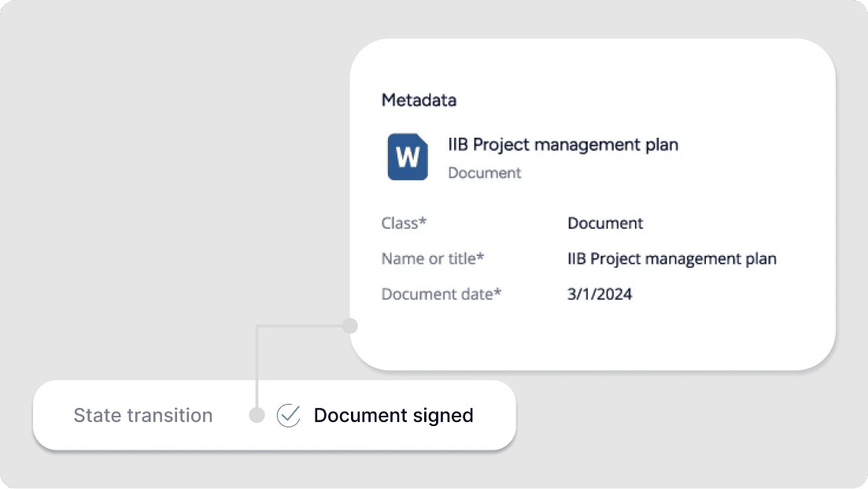
Task: Select the Class value Document
Action: [x=605, y=223]
